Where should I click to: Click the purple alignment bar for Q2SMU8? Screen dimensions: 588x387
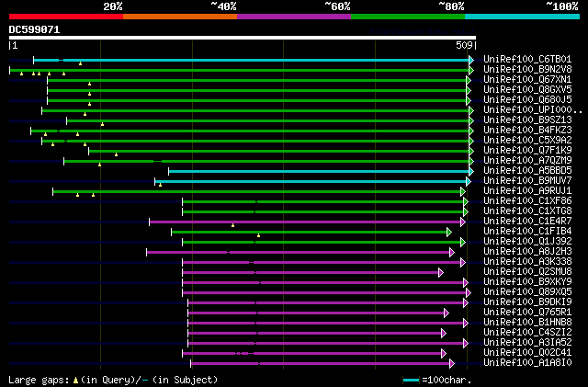[311, 273]
